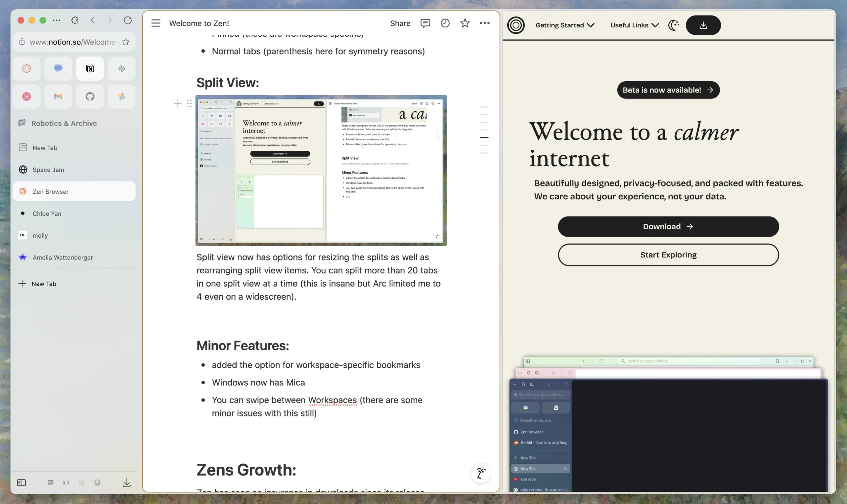Open the Gmail icon in sidebar

(58, 96)
